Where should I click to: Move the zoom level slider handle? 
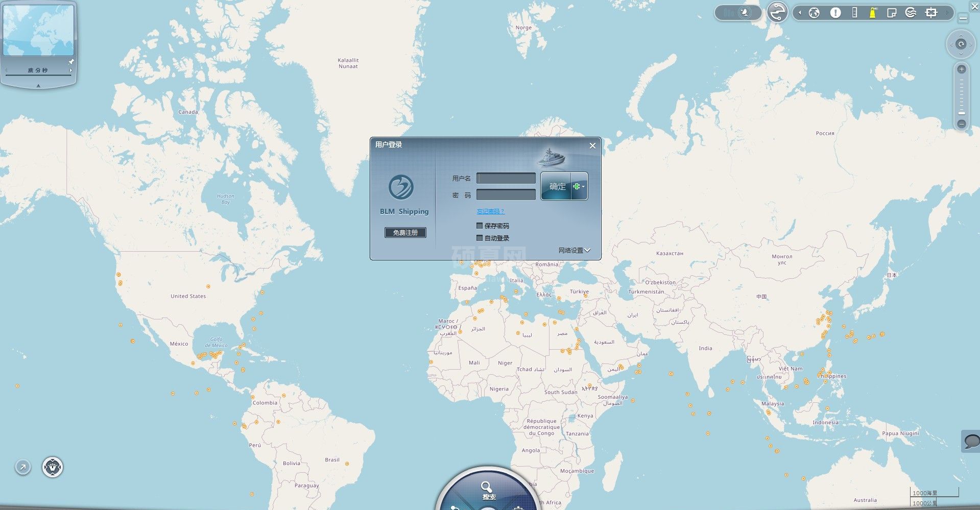coord(962,113)
